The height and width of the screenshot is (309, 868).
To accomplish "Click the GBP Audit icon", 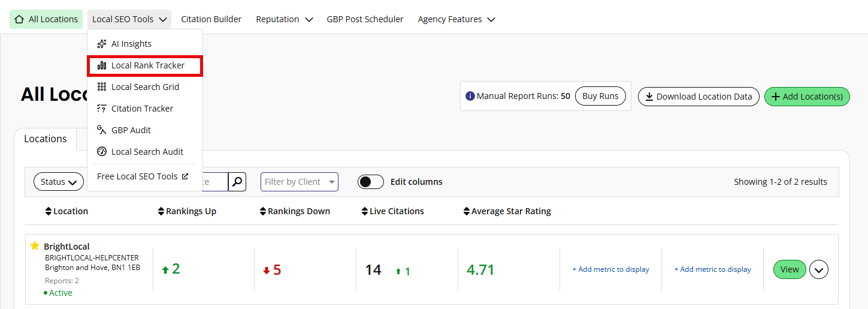I will [x=102, y=130].
